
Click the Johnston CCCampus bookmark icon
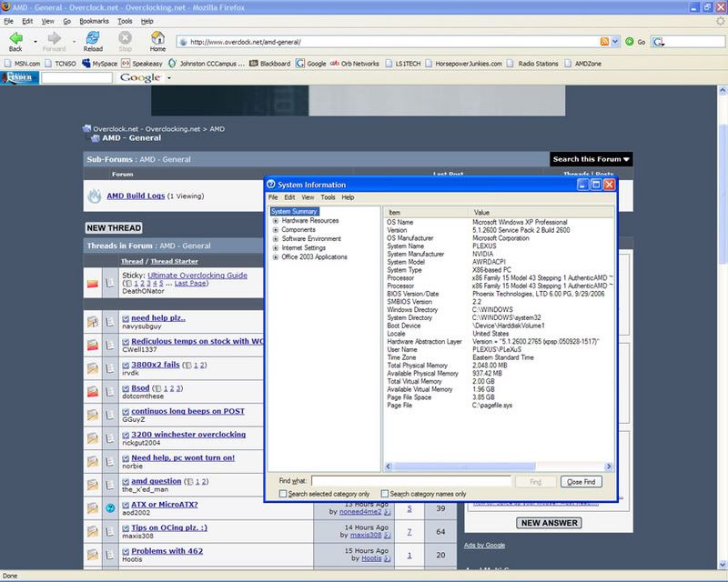172,63
